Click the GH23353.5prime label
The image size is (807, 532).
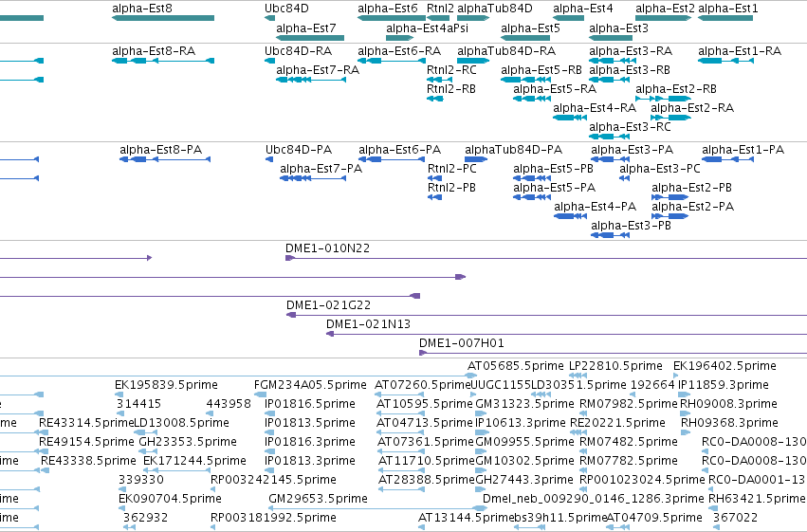coord(188,442)
